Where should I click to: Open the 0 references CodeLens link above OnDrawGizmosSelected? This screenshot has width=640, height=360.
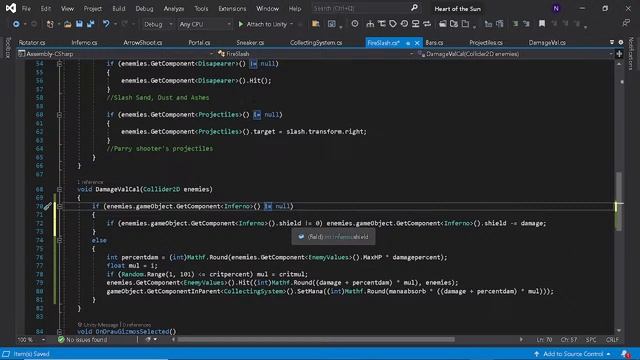point(137,325)
